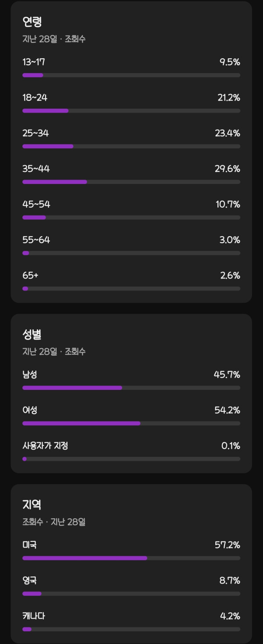Click the 45.7% value for 남성

click(227, 375)
